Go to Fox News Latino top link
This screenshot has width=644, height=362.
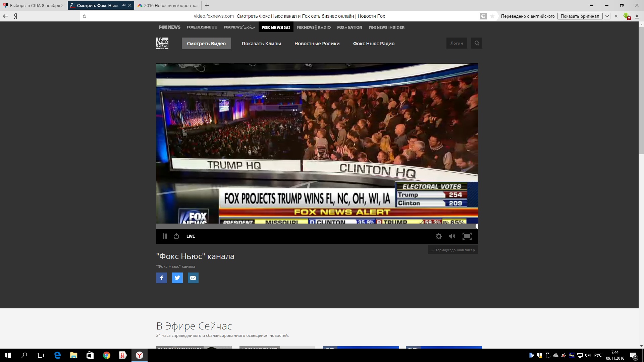coord(239,27)
